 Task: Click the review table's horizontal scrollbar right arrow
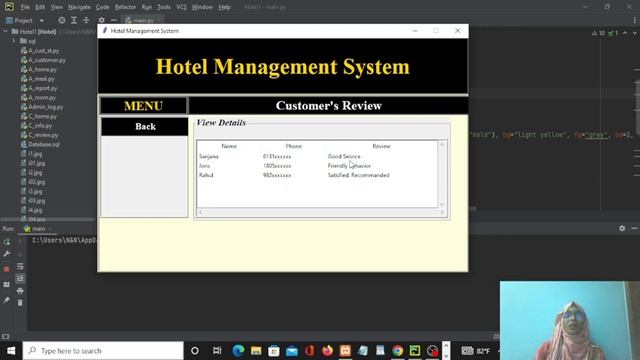[x=442, y=212]
